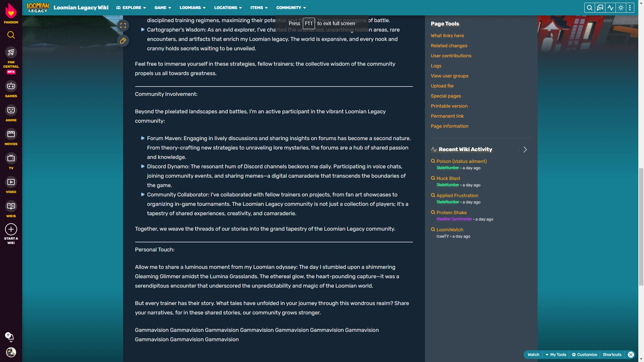Viewport: 644px width, 362px height.
Task: Expand the Explore dropdown menu
Action: click(x=131, y=8)
